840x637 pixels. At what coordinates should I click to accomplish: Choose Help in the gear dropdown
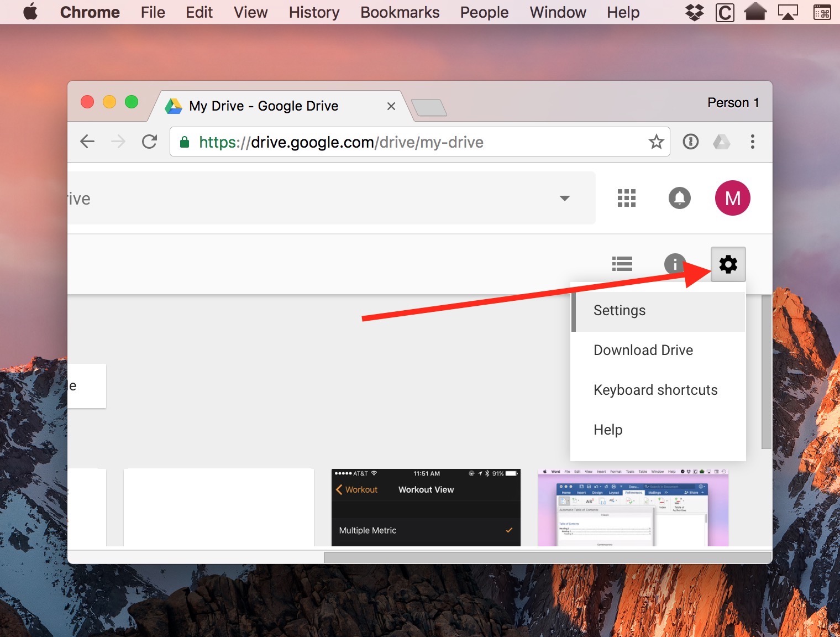tap(658, 430)
